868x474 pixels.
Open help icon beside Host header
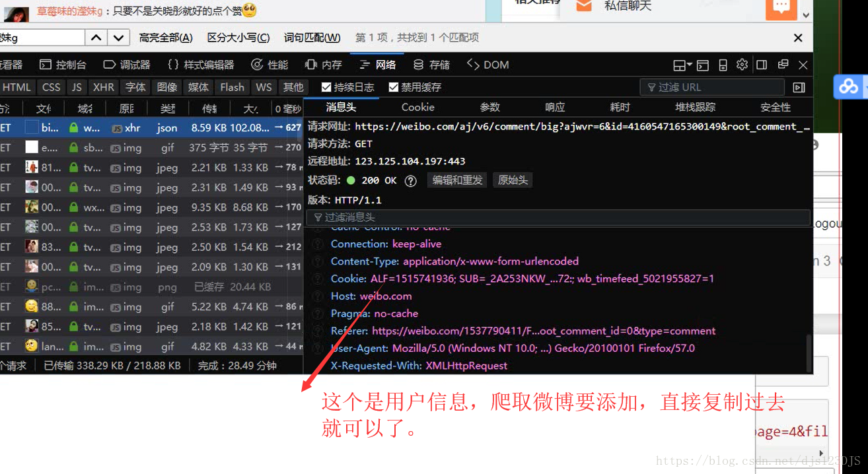(x=317, y=296)
